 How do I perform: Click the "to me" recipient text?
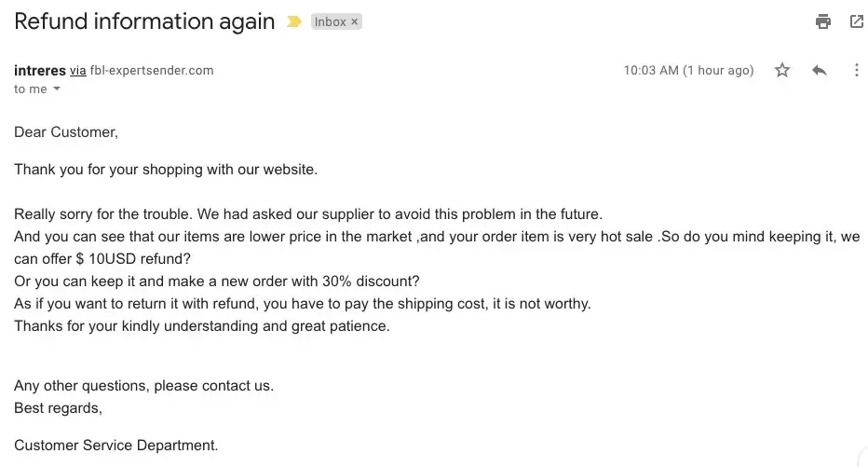pyautogui.click(x=30, y=89)
